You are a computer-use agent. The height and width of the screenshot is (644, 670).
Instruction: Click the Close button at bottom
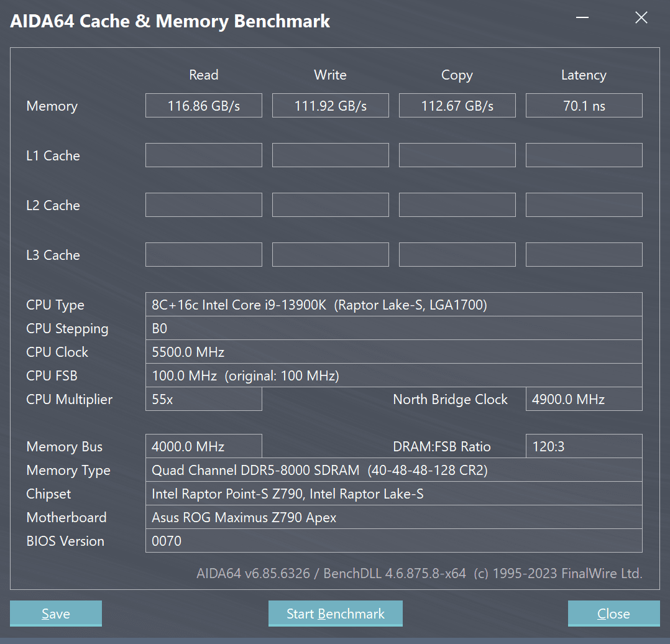coord(613,614)
